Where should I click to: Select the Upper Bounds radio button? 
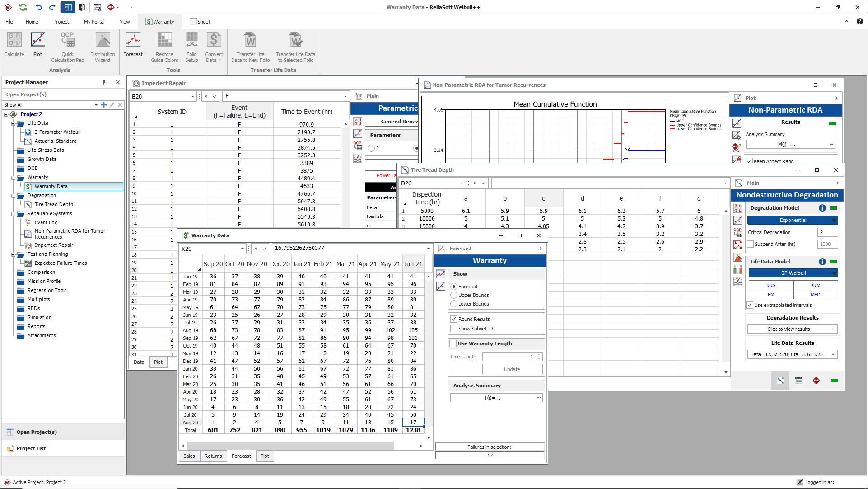pyautogui.click(x=454, y=295)
